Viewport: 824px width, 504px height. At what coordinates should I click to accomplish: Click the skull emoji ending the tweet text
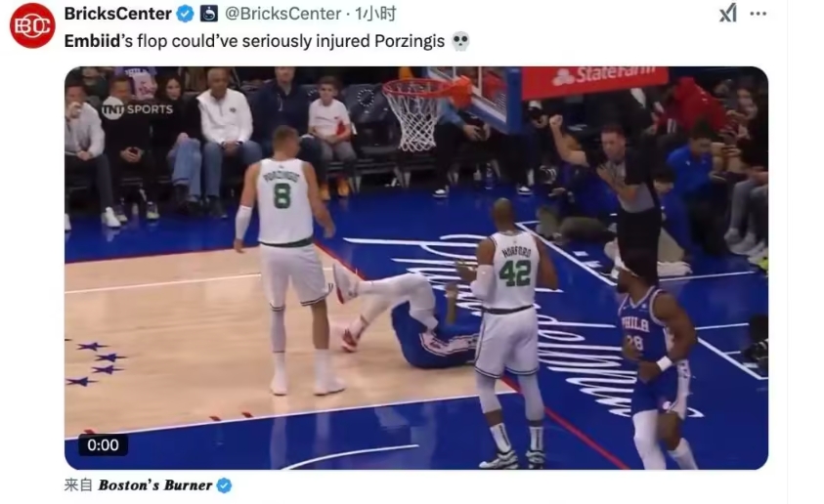click(x=460, y=41)
